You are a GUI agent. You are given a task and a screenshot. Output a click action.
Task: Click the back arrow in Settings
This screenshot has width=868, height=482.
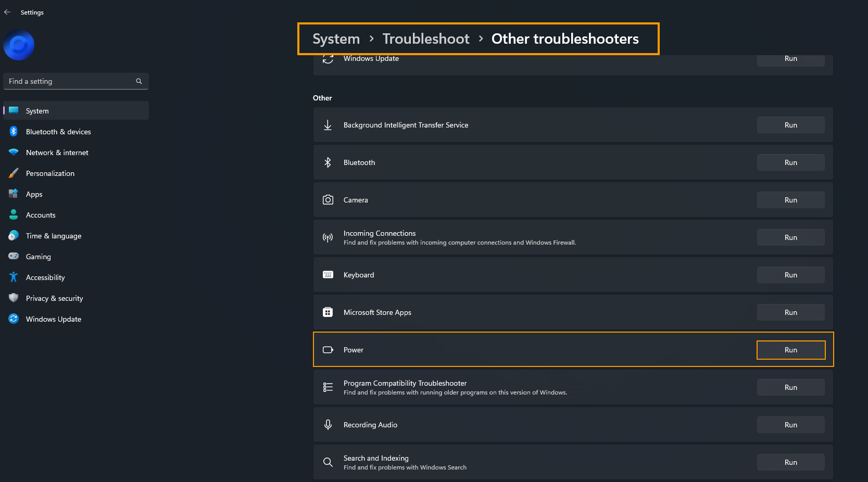[x=7, y=12]
